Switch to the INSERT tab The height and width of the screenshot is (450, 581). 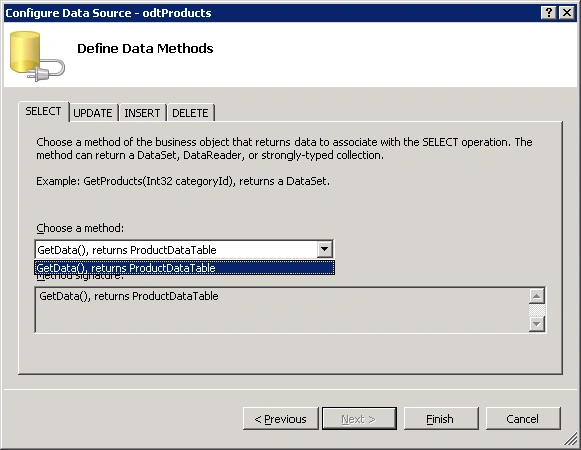click(142, 113)
